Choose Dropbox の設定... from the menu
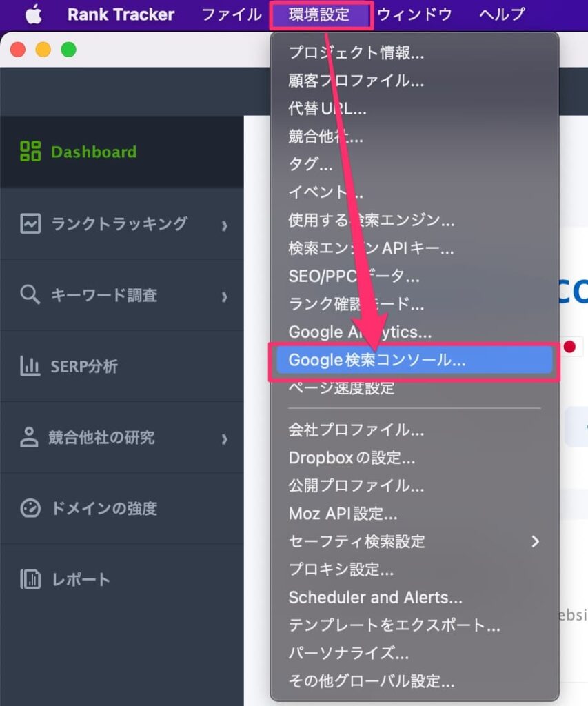 [x=414, y=458]
